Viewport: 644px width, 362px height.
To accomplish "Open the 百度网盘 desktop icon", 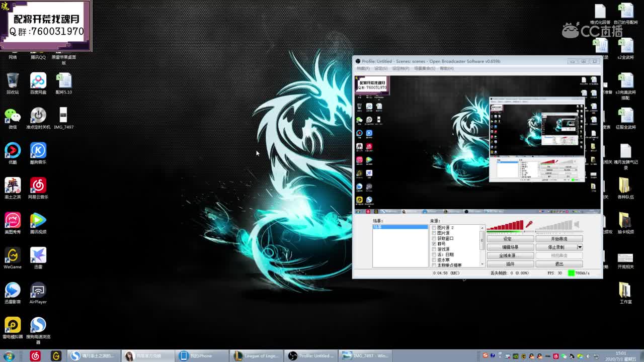I will point(38,83).
